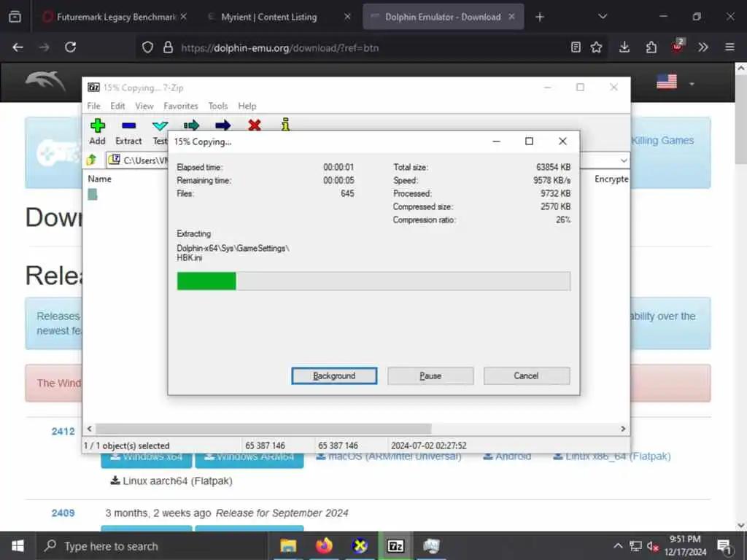Image resolution: width=747 pixels, height=560 pixels.
Task: Send the copy operation to Background
Action: pos(334,376)
